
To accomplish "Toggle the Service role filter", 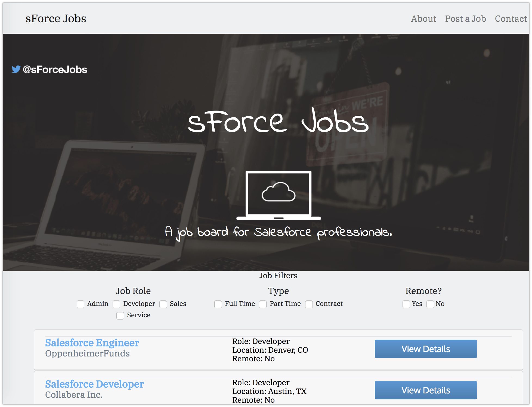I will click(120, 315).
